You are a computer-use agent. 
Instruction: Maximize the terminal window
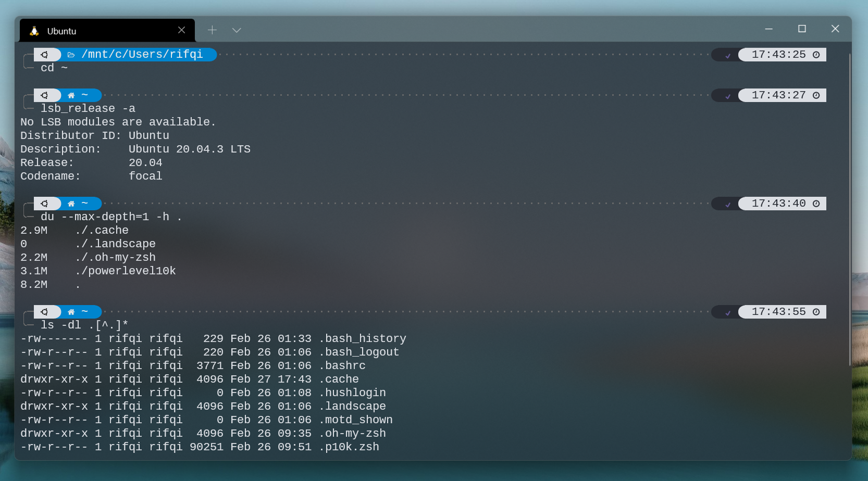coord(802,29)
